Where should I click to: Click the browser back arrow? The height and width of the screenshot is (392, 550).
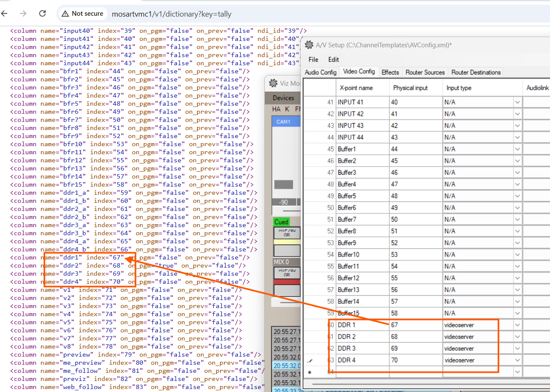coord(5,14)
